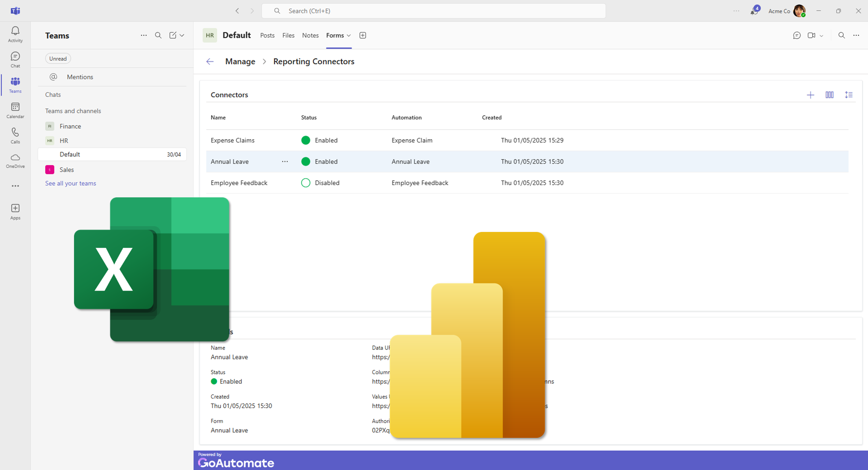Image resolution: width=868 pixels, height=470 pixels.
Task: Open settings ellipsis near notifications
Action: click(736, 11)
